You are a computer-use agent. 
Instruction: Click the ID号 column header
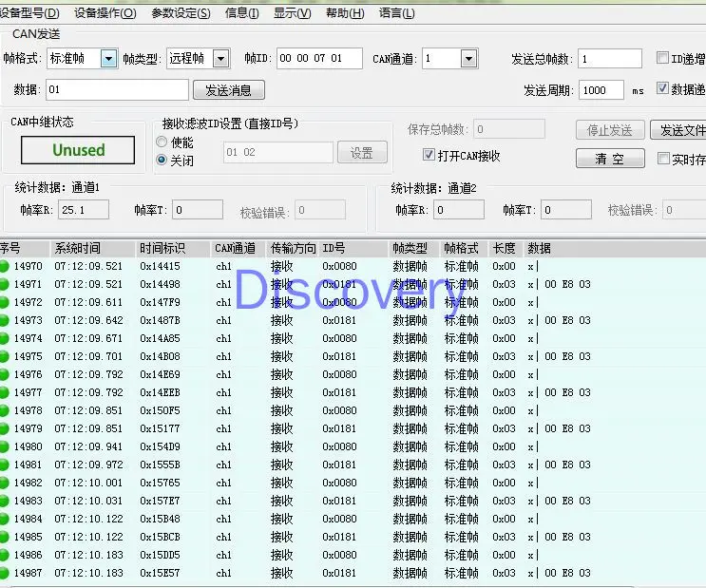pos(353,248)
